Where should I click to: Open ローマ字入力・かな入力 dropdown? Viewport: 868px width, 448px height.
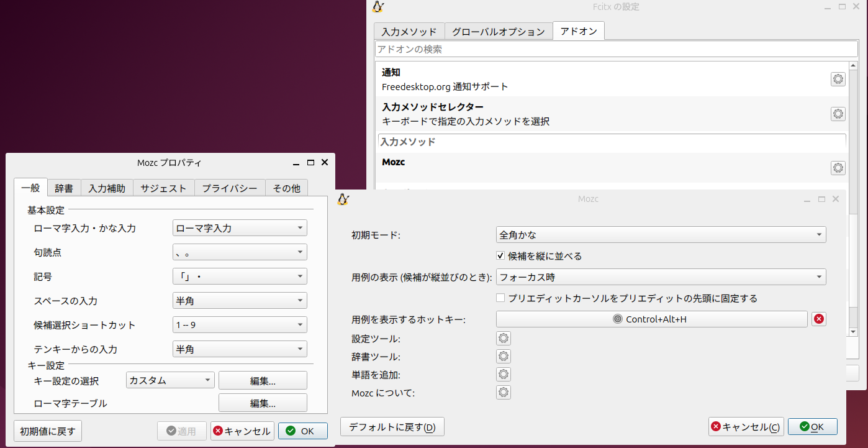(x=240, y=228)
